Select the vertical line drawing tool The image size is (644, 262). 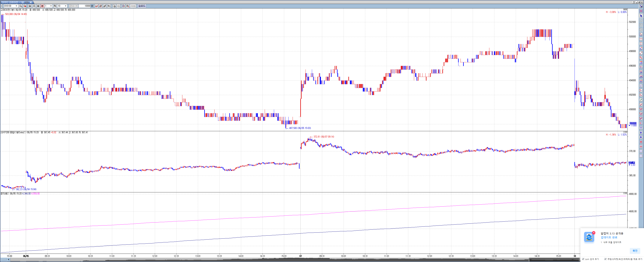click(x=641, y=44)
